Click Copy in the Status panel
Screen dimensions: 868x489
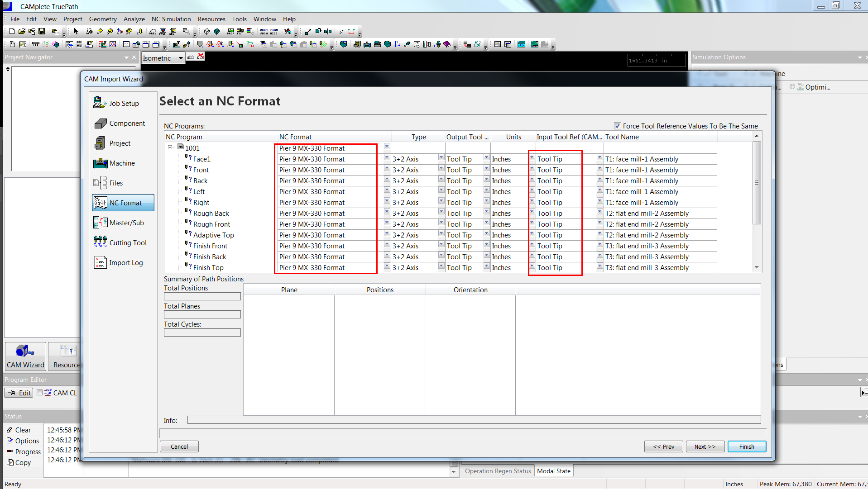pyautogui.click(x=19, y=462)
